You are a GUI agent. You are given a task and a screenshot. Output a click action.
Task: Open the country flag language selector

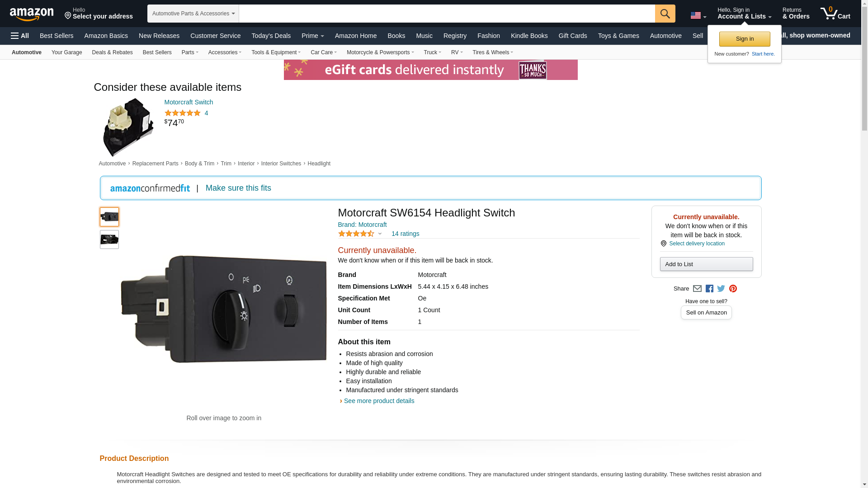point(698,15)
